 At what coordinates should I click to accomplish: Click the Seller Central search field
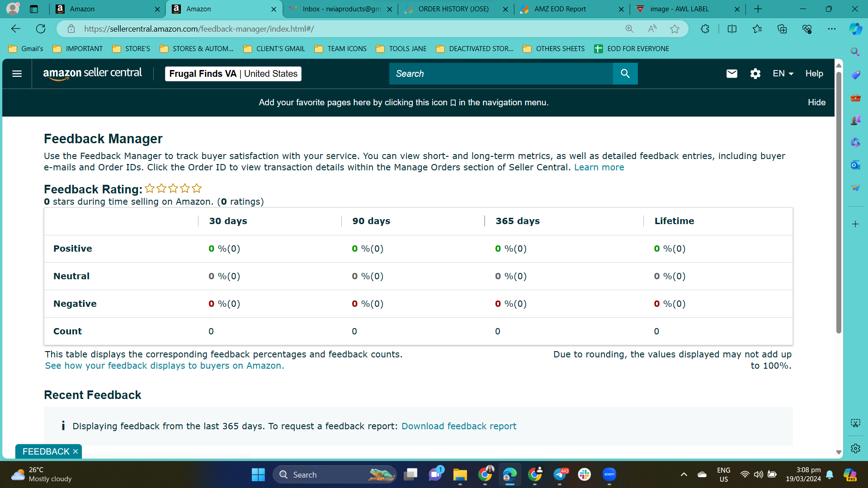pyautogui.click(x=501, y=74)
